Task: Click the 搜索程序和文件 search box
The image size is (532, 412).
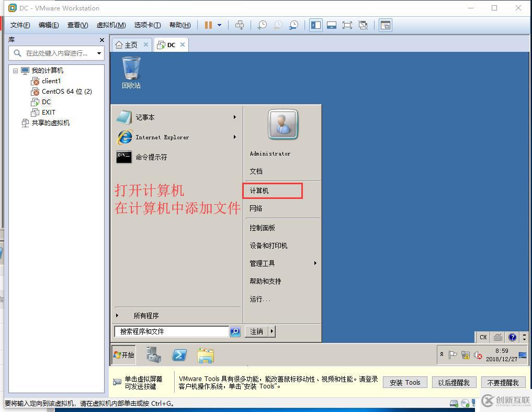Action: (172, 331)
